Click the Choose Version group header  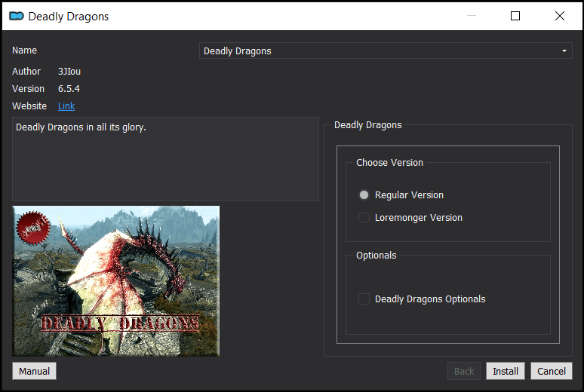pos(389,163)
